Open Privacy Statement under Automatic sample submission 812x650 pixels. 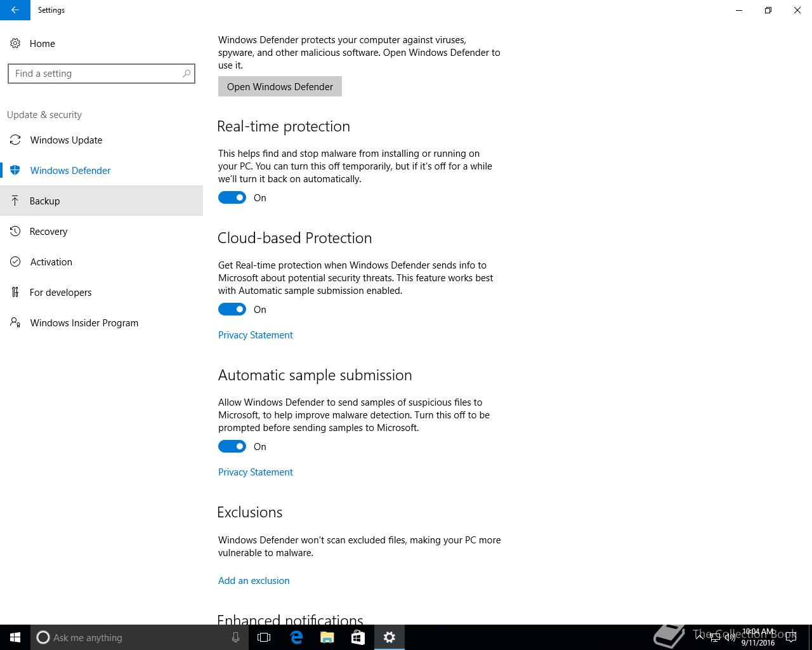pyautogui.click(x=256, y=472)
